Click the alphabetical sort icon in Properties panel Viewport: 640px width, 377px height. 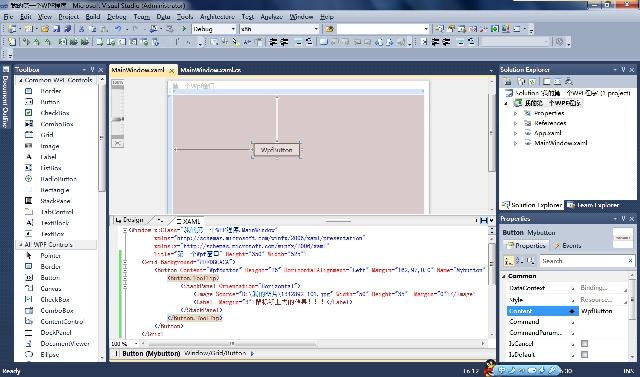click(520, 261)
